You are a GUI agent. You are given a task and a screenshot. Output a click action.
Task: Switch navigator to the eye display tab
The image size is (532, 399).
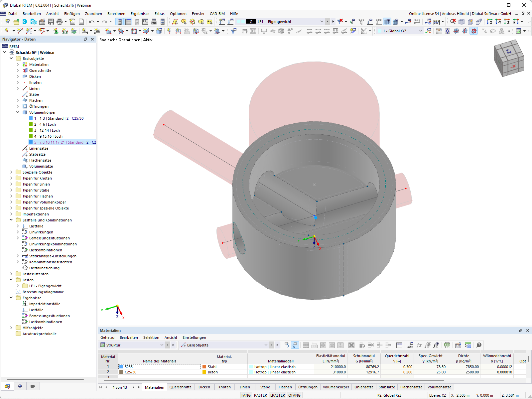[x=20, y=386]
